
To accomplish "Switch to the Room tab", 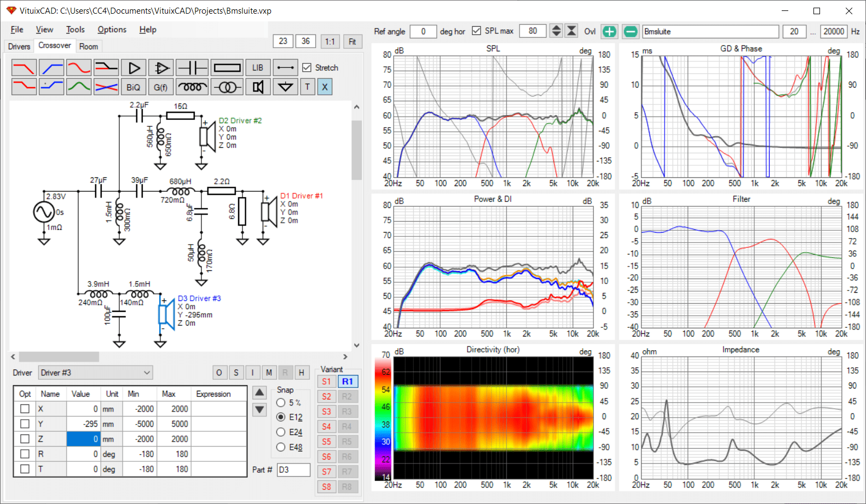I will [89, 47].
